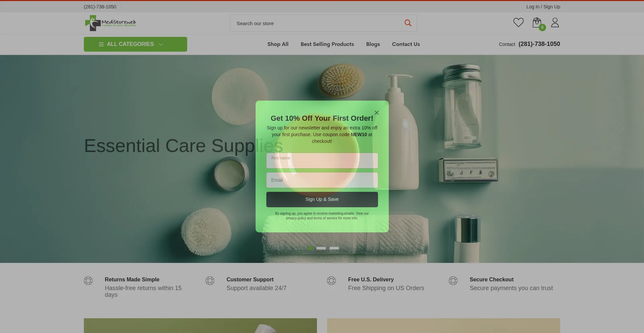Viewport: 644px width, 333px height.
Task: Click the MediStoreweb logo
Action: [110, 23]
